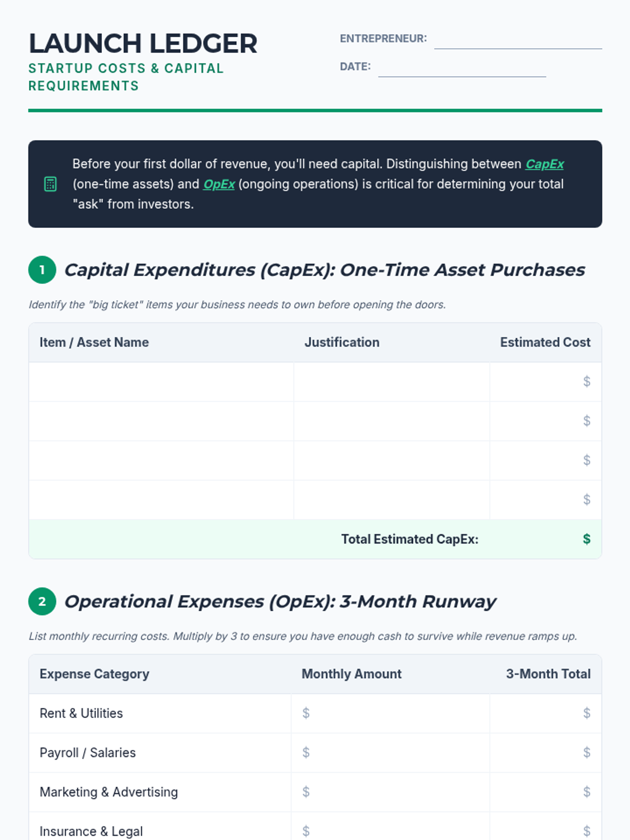630x840 pixels.
Task: Click Payroll / Salaries Monthly Amount cell
Action: click(391, 753)
